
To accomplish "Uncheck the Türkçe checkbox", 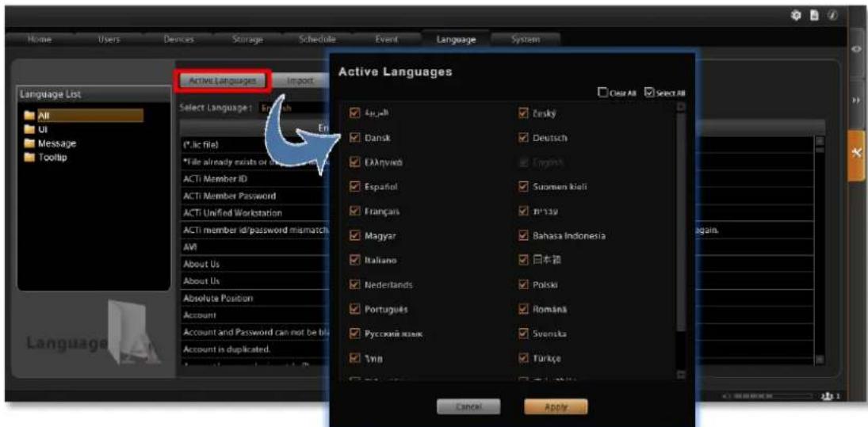I will pos(523,358).
